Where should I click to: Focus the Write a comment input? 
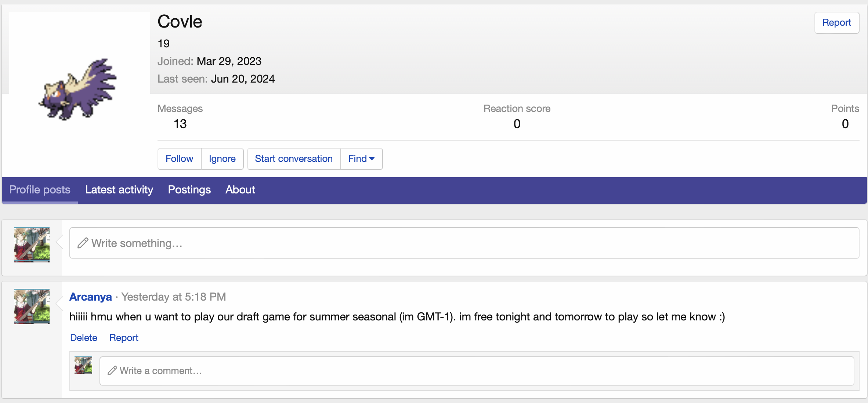[x=477, y=371]
